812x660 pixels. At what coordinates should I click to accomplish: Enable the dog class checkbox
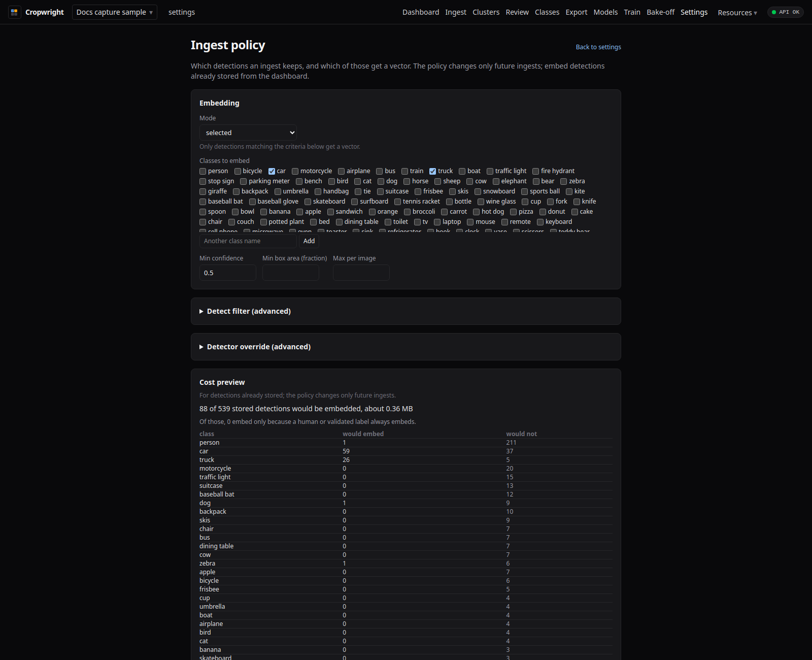click(381, 181)
